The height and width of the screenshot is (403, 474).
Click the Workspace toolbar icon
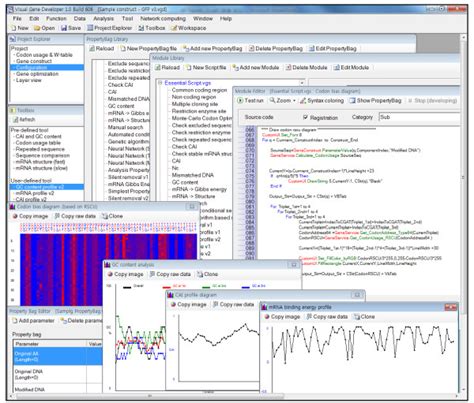(188, 28)
